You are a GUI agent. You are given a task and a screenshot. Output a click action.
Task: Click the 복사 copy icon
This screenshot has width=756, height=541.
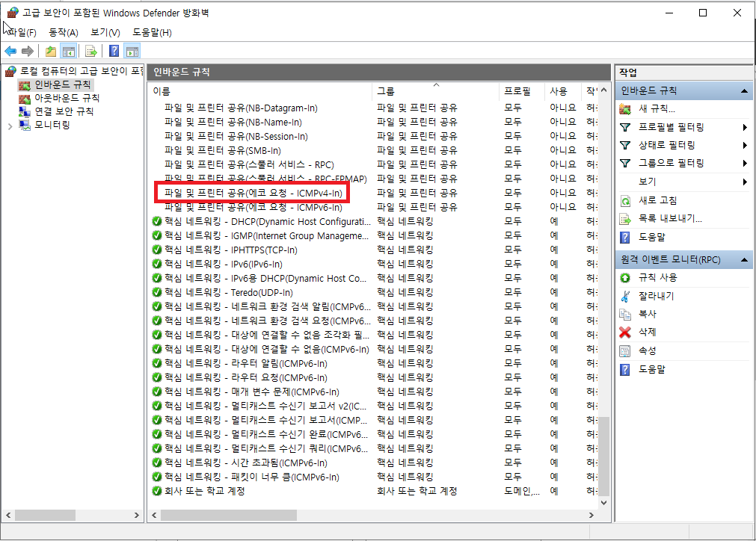pyautogui.click(x=625, y=315)
